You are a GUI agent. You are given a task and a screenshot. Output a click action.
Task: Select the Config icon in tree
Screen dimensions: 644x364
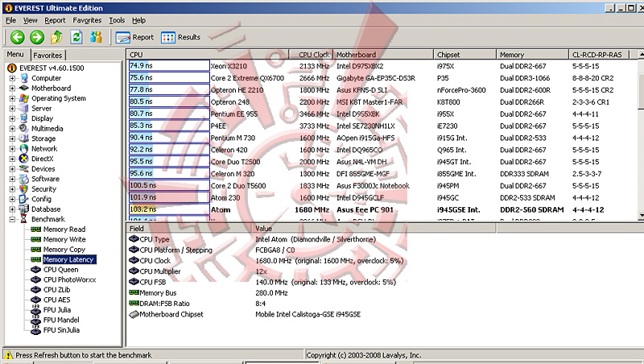coord(24,199)
